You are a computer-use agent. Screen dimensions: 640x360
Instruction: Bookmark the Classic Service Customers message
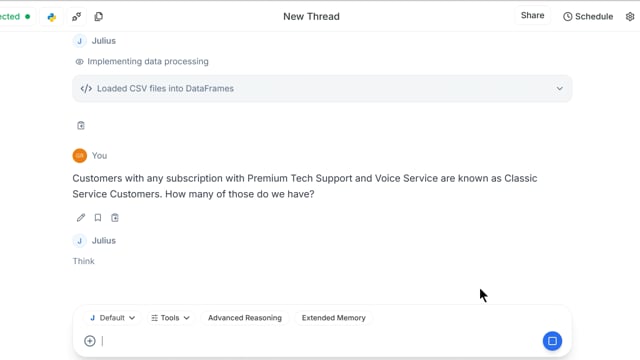(98, 218)
